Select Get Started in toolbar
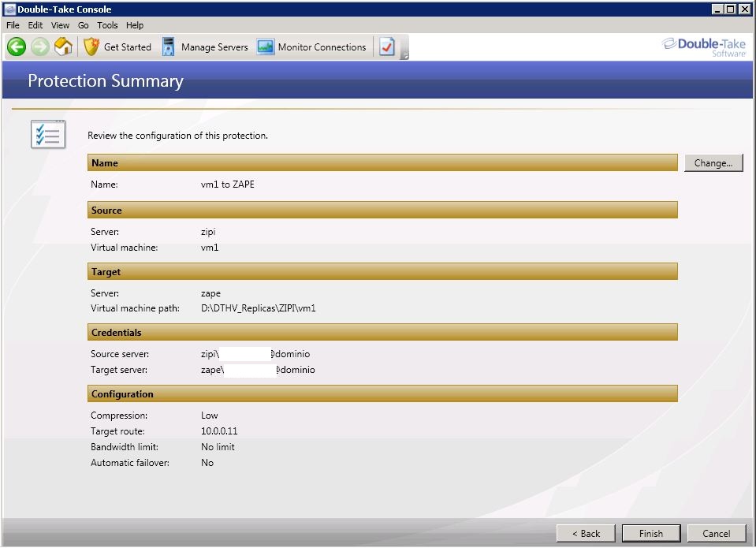756x548 pixels. click(x=127, y=47)
